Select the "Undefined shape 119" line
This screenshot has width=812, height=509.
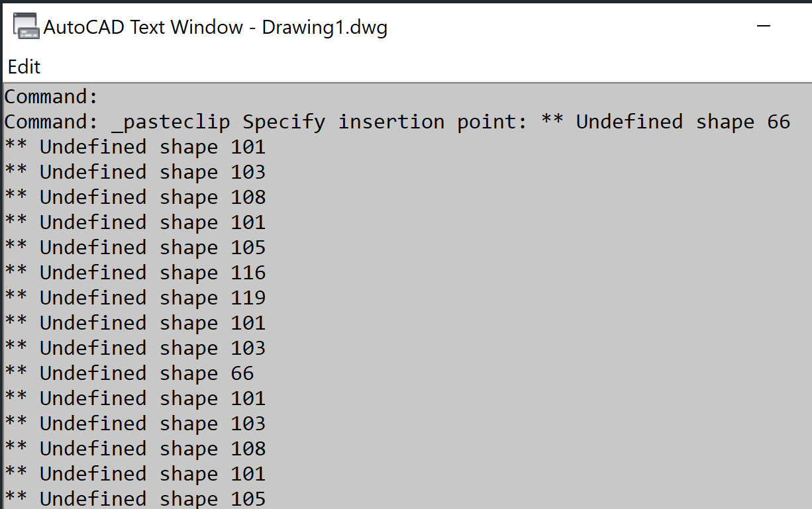(x=135, y=298)
